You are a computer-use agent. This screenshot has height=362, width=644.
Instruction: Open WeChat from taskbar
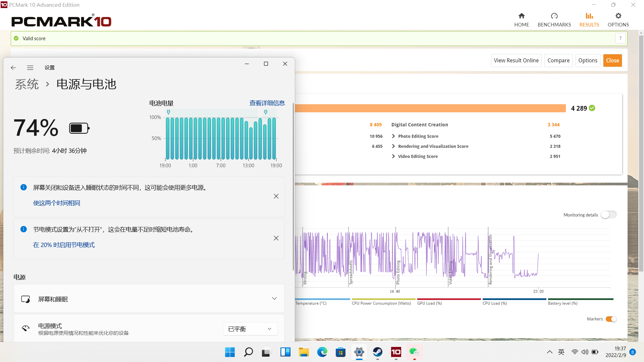[414, 352]
